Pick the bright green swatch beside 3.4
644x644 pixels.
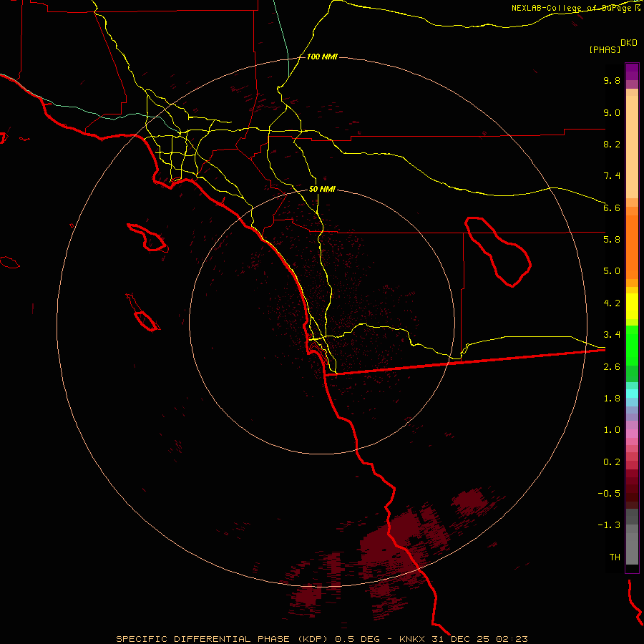pos(632,345)
